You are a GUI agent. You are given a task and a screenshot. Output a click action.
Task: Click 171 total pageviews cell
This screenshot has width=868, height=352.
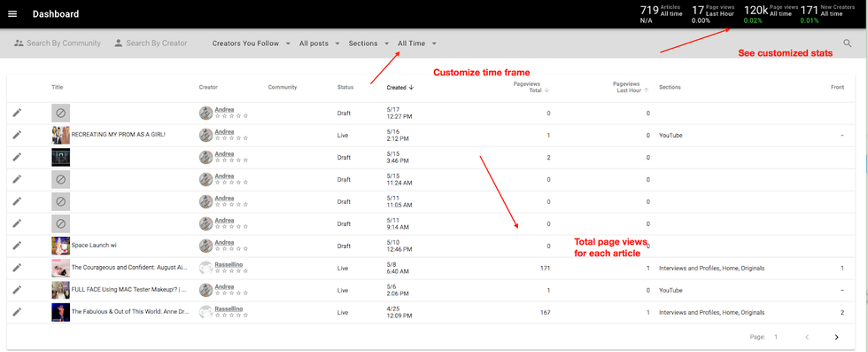(x=546, y=269)
